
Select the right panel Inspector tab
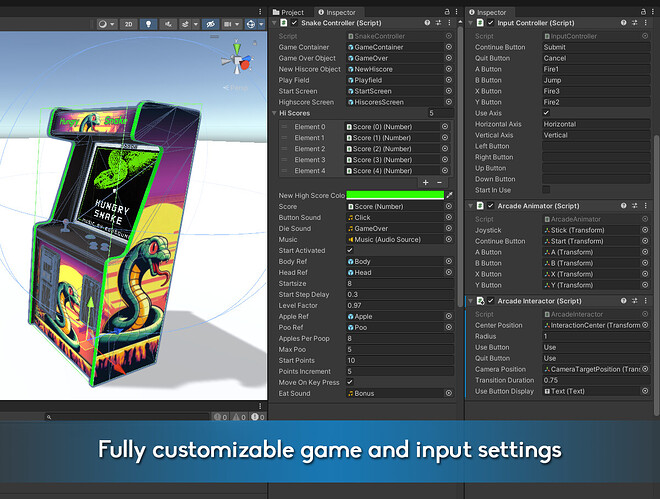487,12
